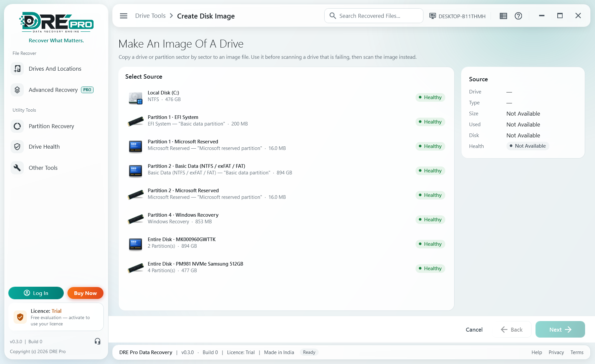Click the headset support icon
Image resolution: width=595 pixels, height=364 pixels.
[98, 341]
